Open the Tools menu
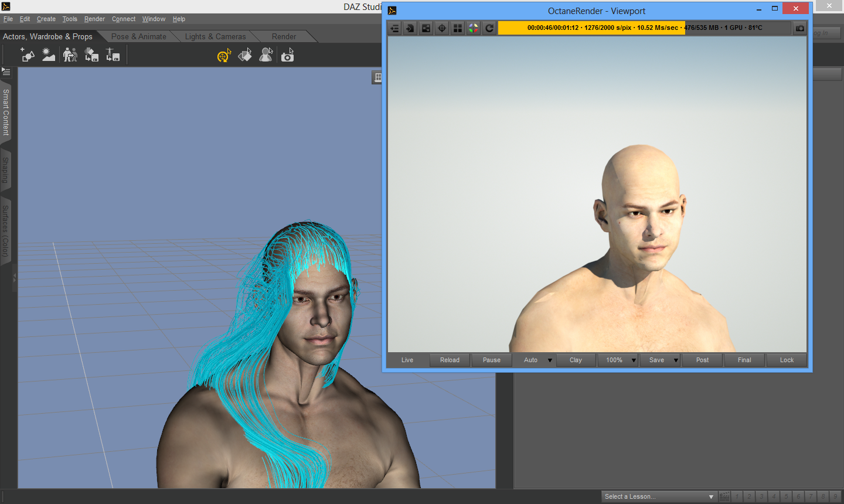The image size is (844, 504). pyautogui.click(x=70, y=19)
